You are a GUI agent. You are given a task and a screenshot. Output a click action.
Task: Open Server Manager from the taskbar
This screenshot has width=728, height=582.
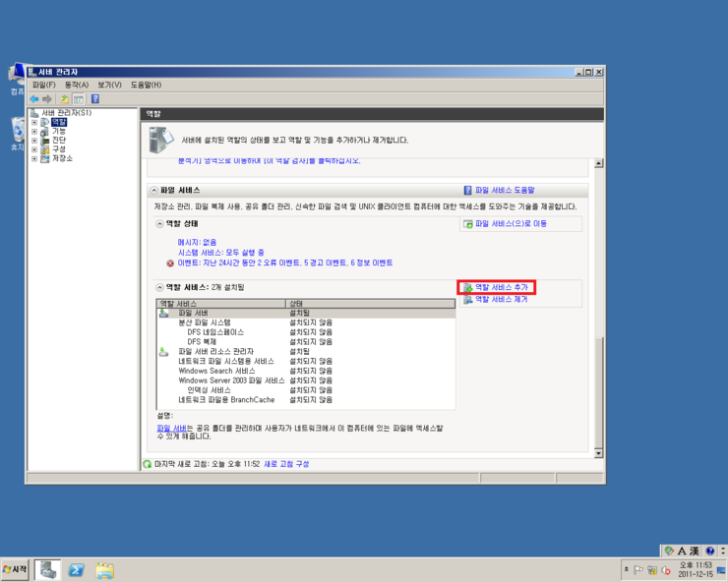pyautogui.click(x=48, y=569)
